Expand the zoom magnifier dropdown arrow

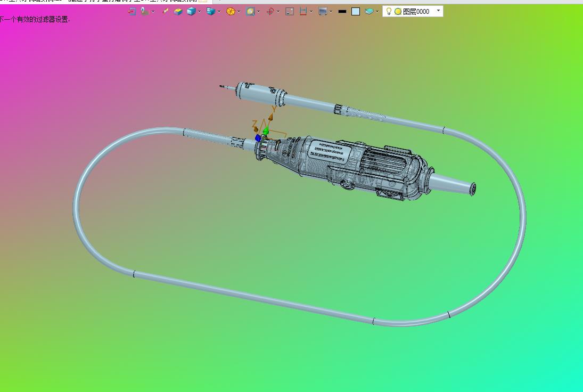pyautogui.click(x=258, y=12)
